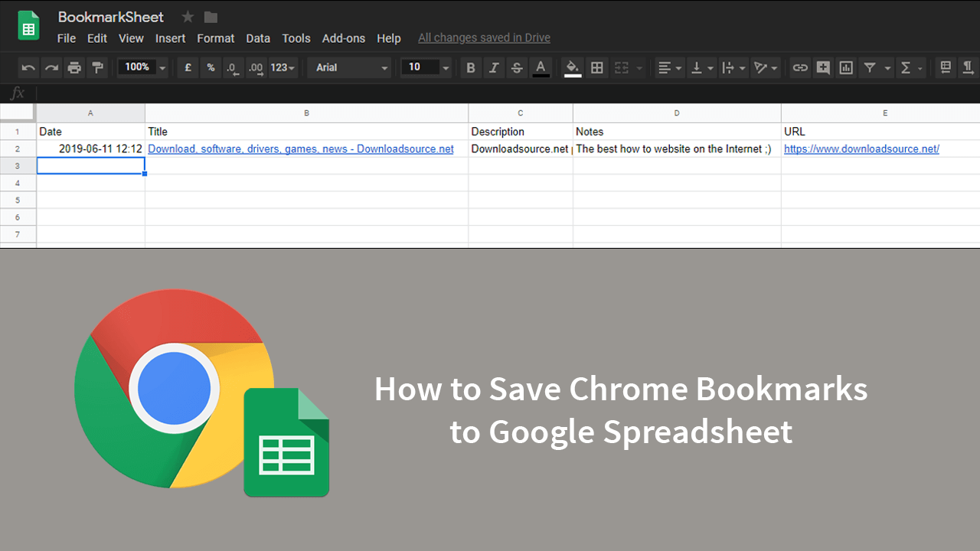Open the text wrapping dropdown
Image resolution: width=980 pixels, height=551 pixels.
tap(733, 67)
